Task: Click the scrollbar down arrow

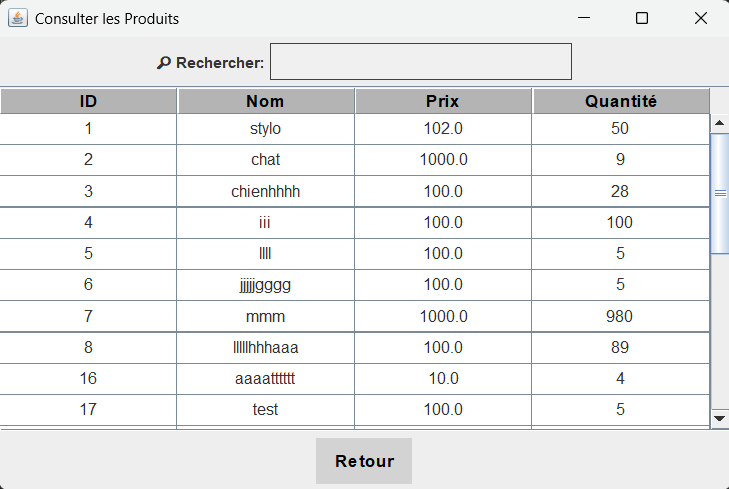Action: [x=719, y=416]
